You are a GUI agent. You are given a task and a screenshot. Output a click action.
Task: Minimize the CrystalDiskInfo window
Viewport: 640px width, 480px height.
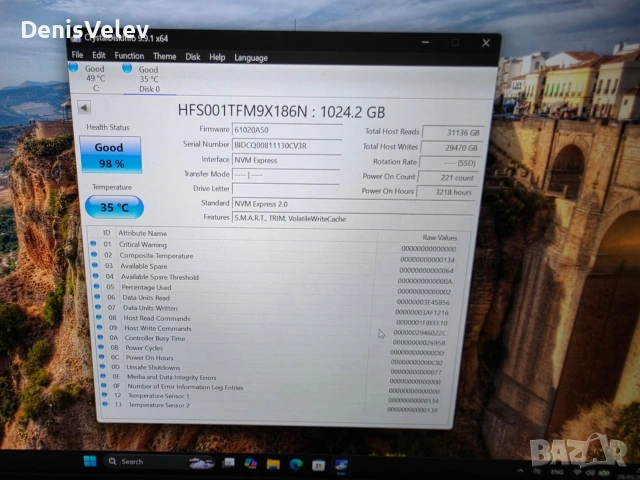(x=425, y=42)
